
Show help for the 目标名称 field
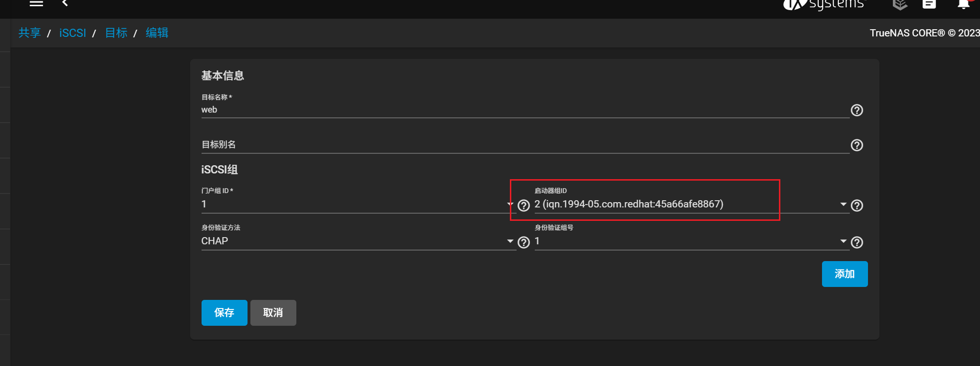tap(857, 110)
